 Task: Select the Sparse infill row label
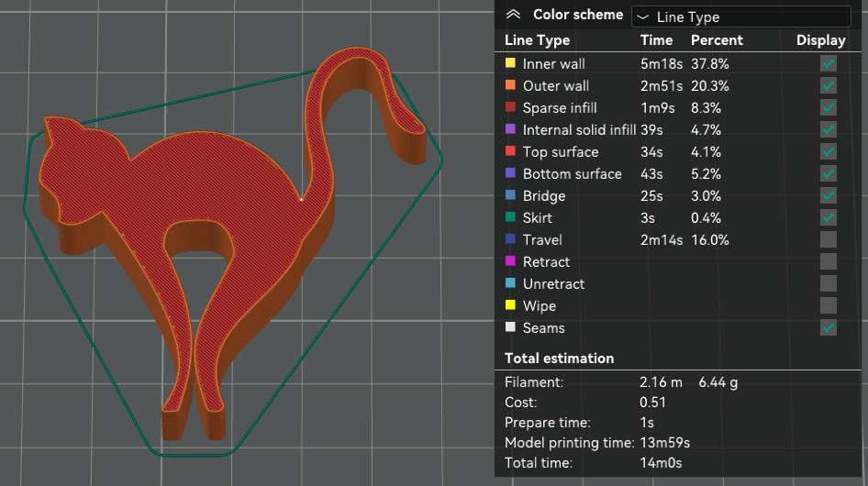tap(560, 108)
